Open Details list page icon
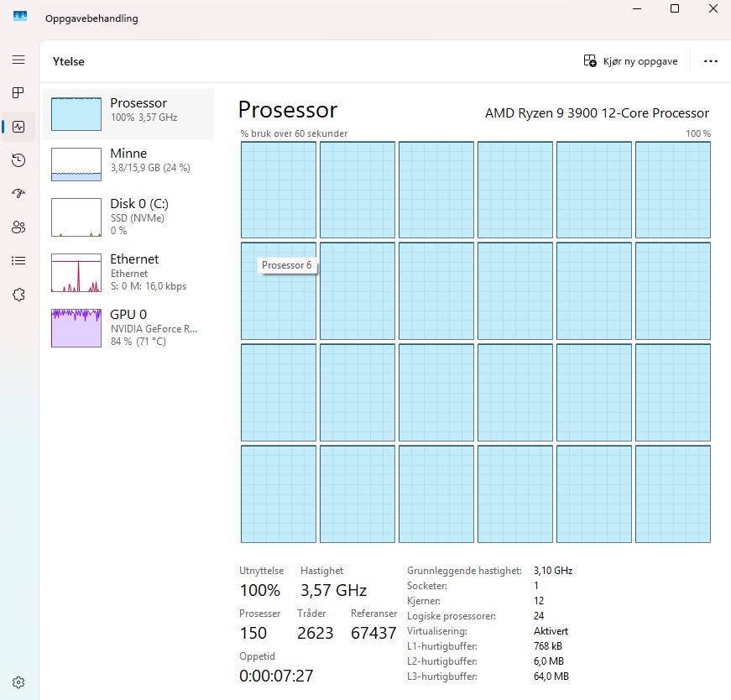This screenshot has width=731, height=700. tap(18, 260)
